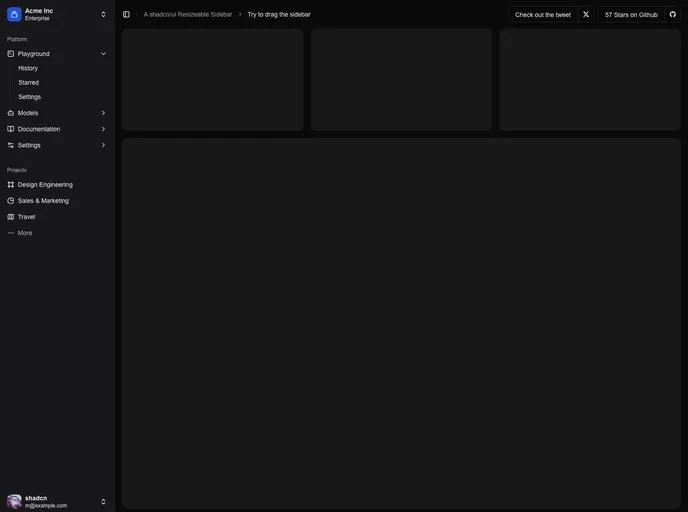
Task: Click the Travel map icon
Action: (x=11, y=216)
